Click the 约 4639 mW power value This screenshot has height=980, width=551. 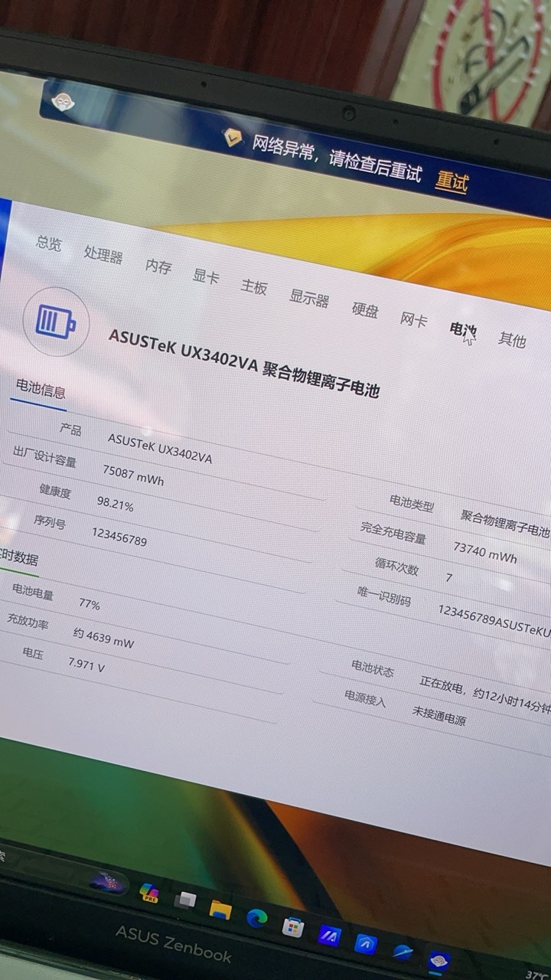pos(103,637)
